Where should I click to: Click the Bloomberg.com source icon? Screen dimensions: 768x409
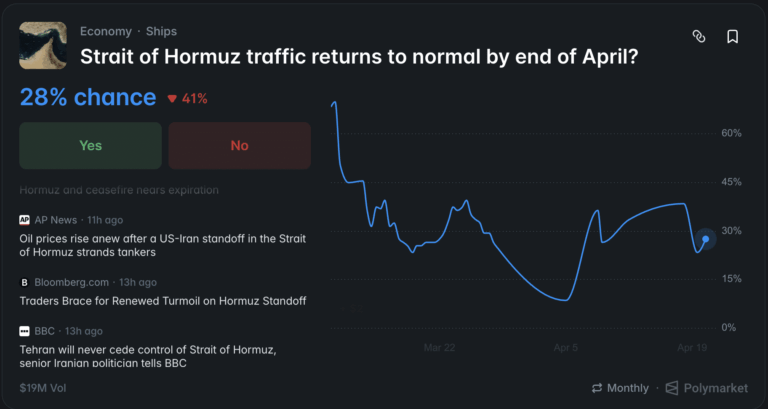tap(25, 282)
